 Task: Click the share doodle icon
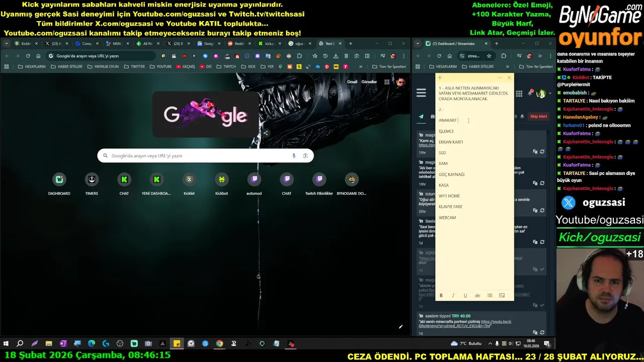[266, 133]
